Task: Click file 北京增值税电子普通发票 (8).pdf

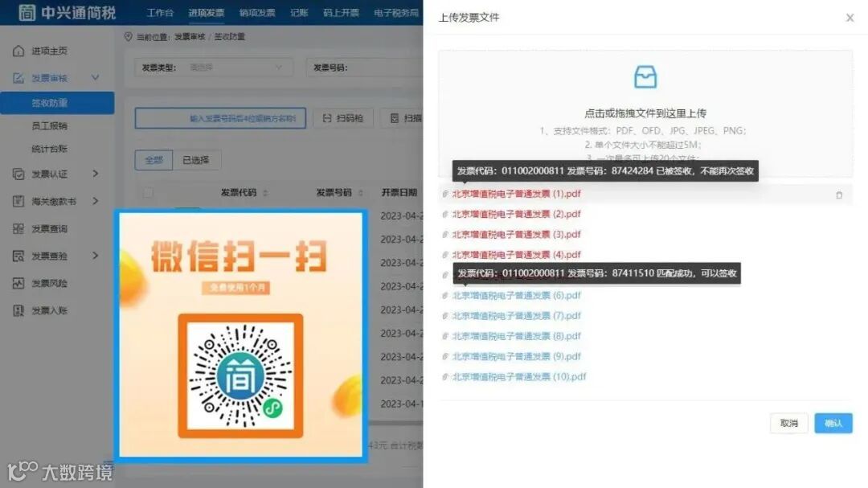Action: 517,336
